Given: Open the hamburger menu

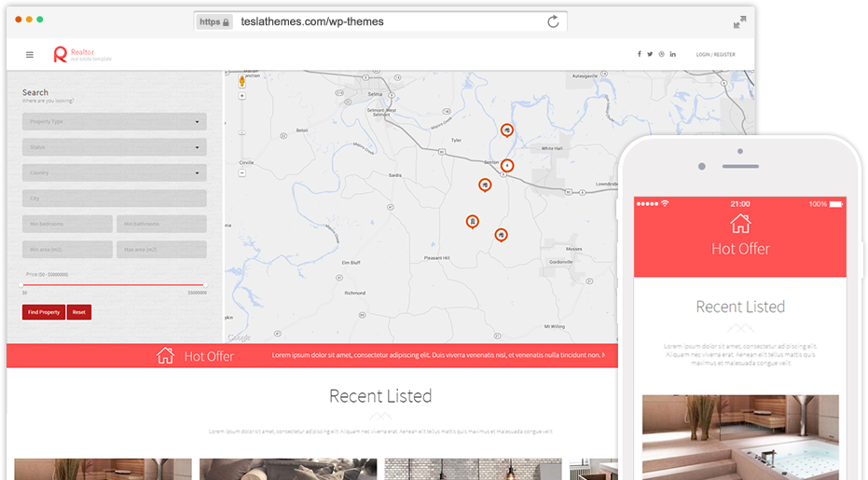Looking at the screenshot, I should click(30, 54).
